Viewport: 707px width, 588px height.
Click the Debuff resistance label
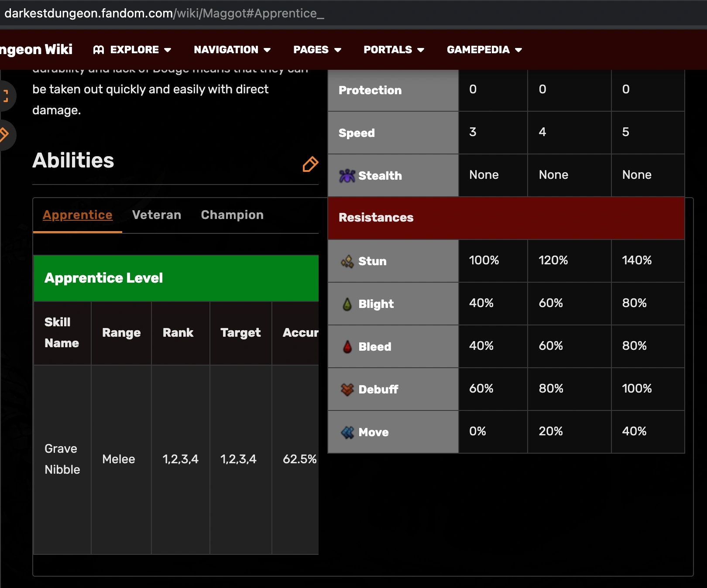(x=378, y=390)
